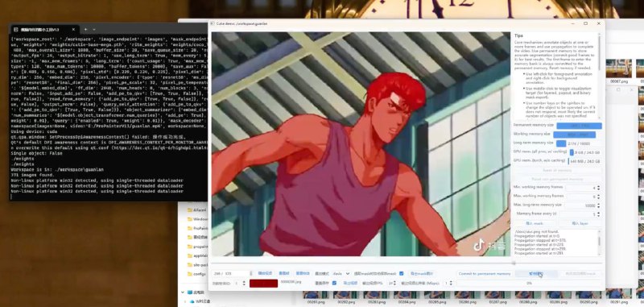Toggle the checkbox left of export video button
The image size is (644, 307).
pyautogui.click(x=334, y=283)
